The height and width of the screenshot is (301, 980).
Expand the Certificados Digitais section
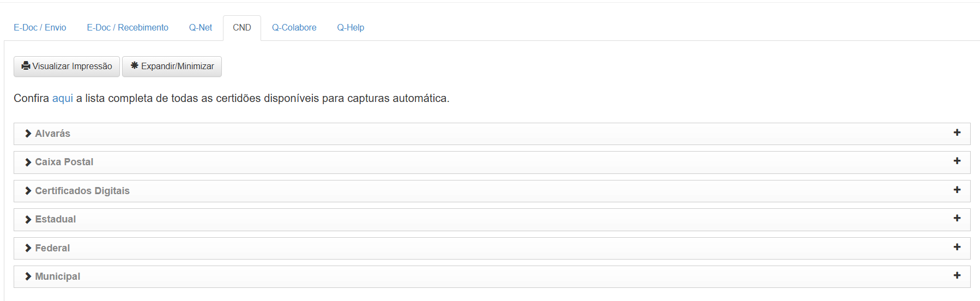(x=492, y=191)
